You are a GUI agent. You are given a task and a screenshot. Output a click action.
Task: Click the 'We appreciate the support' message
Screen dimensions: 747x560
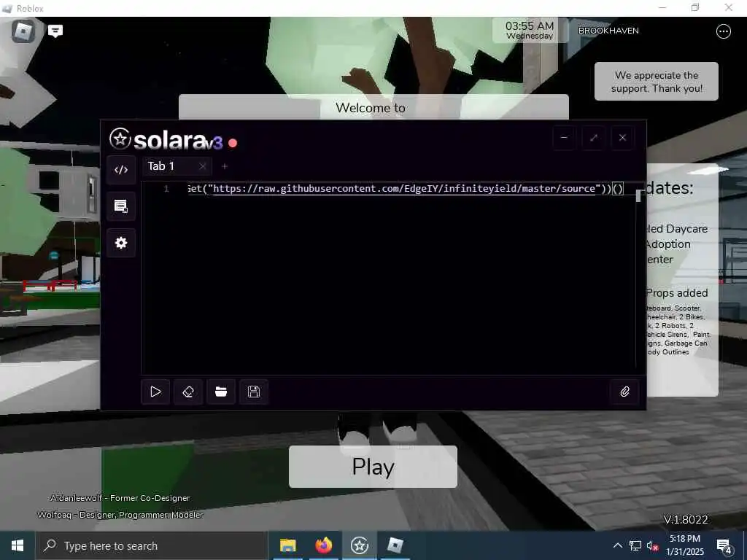(x=657, y=82)
